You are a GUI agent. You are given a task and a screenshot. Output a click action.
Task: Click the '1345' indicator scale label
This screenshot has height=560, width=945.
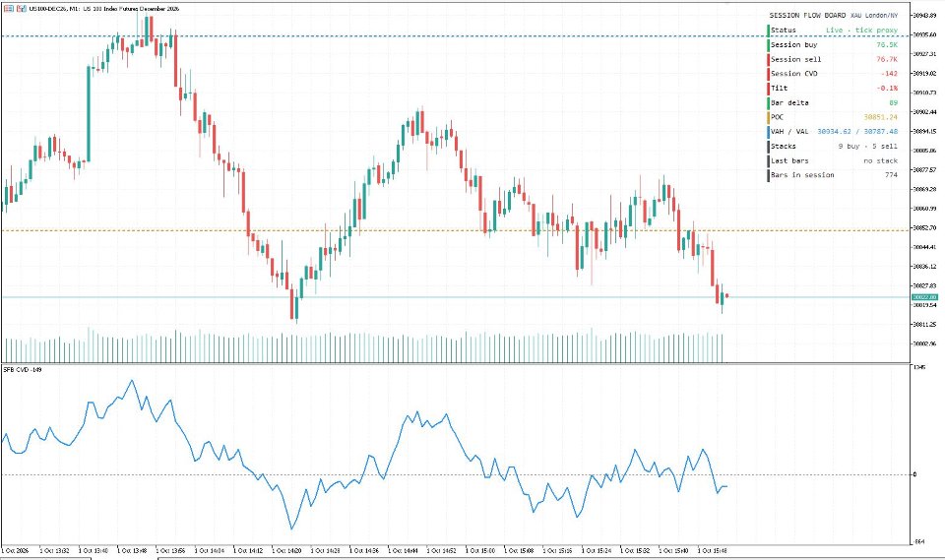coord(919,366)
